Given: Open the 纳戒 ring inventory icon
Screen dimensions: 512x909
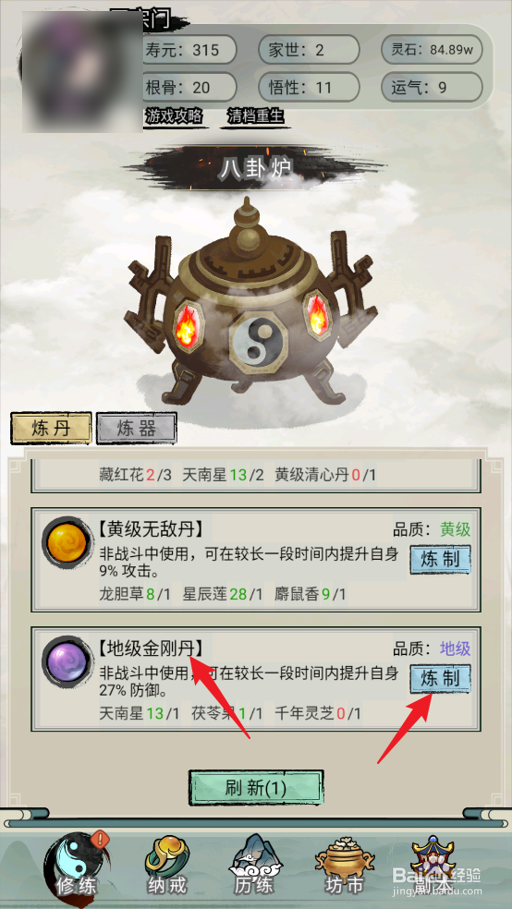Looking at the screenshot, I should (166, 866).
